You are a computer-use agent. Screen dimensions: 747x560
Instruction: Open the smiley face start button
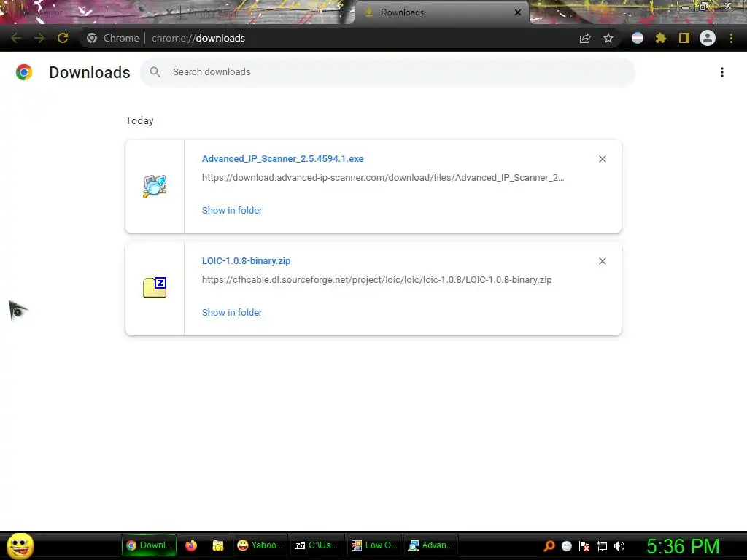20,545
